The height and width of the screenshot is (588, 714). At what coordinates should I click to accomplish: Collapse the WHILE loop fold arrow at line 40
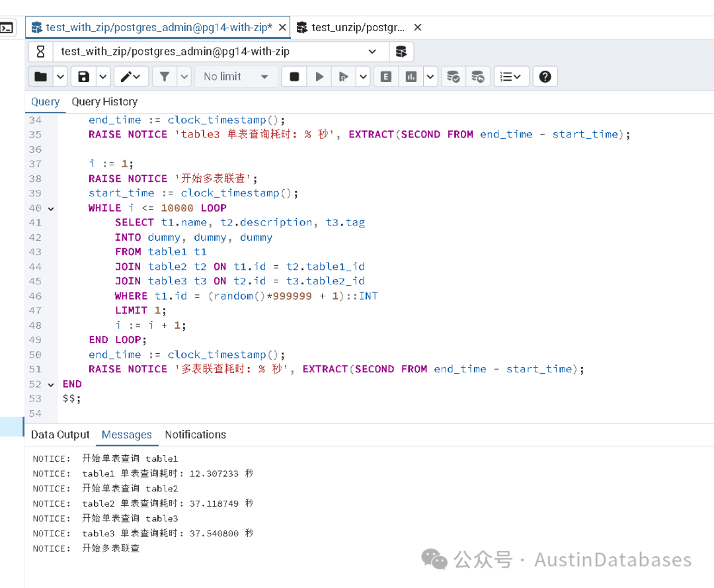point(51,208)
